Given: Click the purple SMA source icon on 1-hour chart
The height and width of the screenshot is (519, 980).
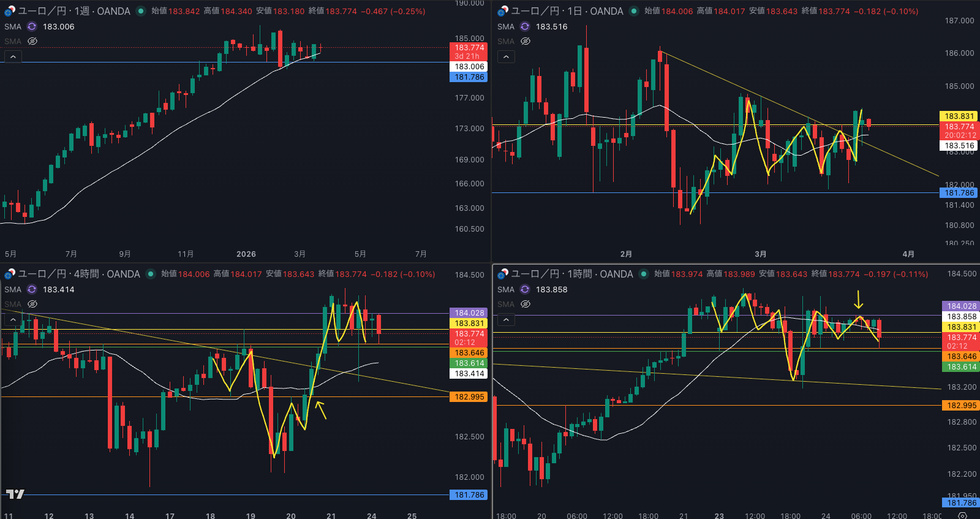Looking at the screenshot, I should tap(525, 289).
